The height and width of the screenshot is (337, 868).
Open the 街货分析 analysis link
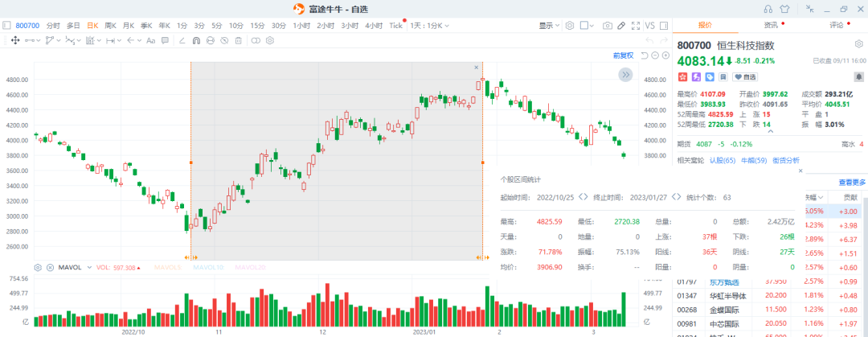coord(786,160)
